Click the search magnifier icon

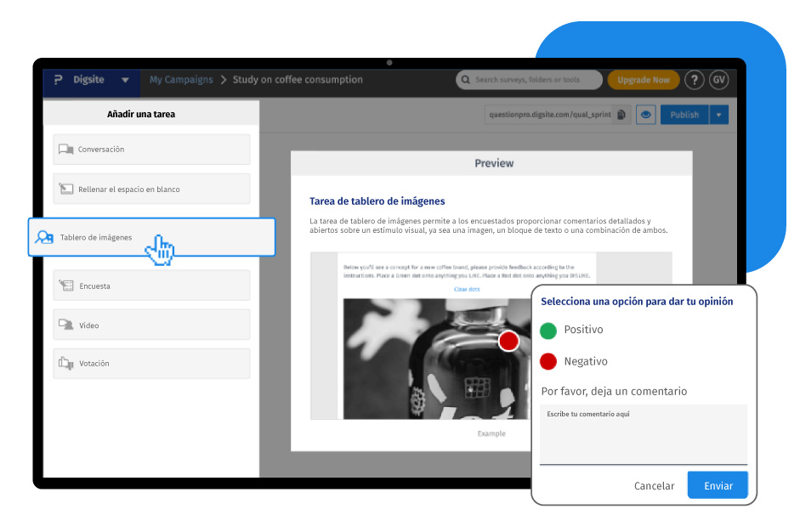tap(465, 80)
